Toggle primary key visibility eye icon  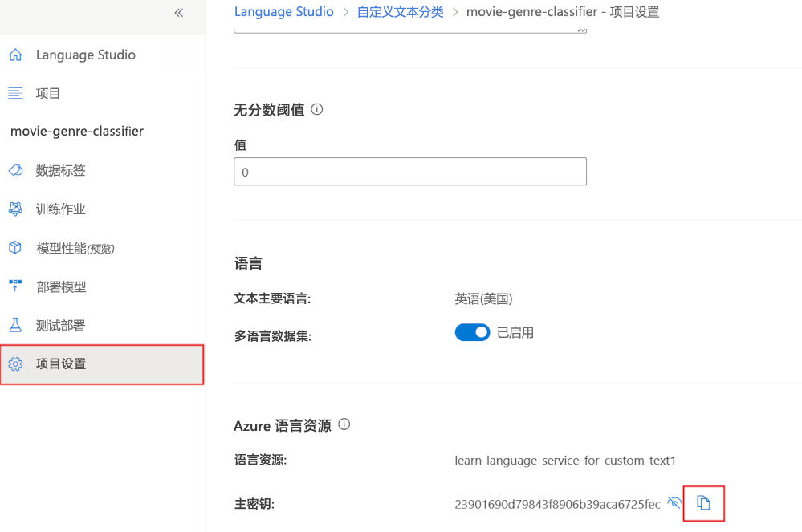point(674,503)
